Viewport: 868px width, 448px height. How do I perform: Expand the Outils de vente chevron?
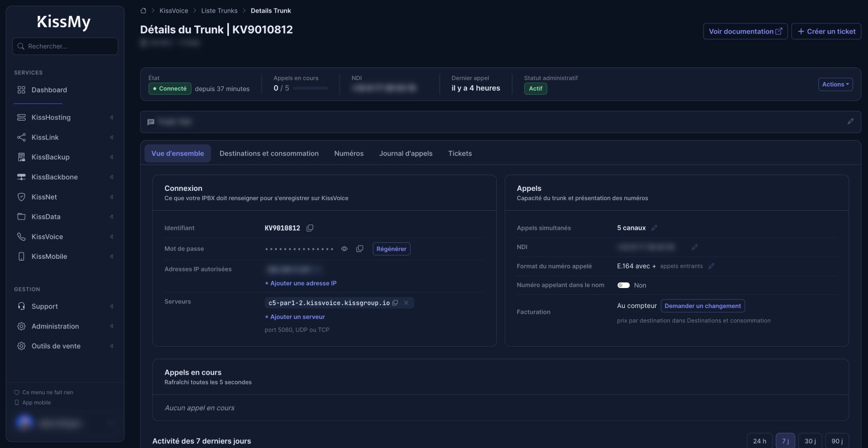pyautogui.click(x=111, y=346)
